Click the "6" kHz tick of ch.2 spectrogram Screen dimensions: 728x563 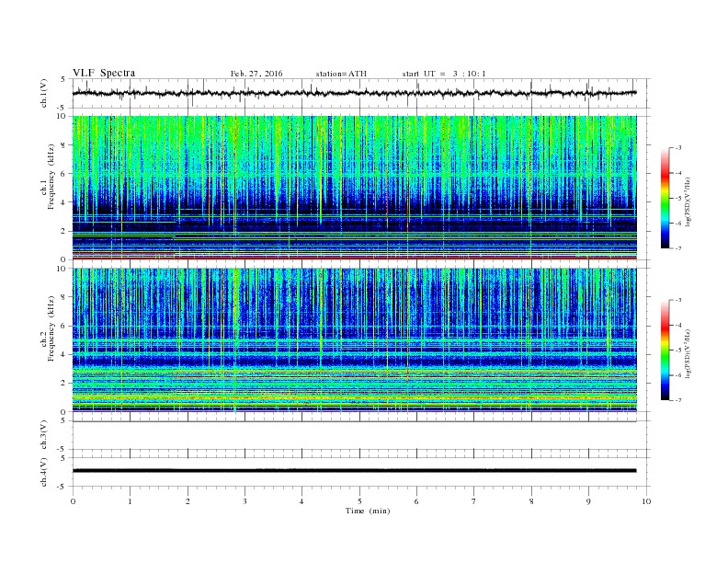pyautogui.click(x=64, y=326)
